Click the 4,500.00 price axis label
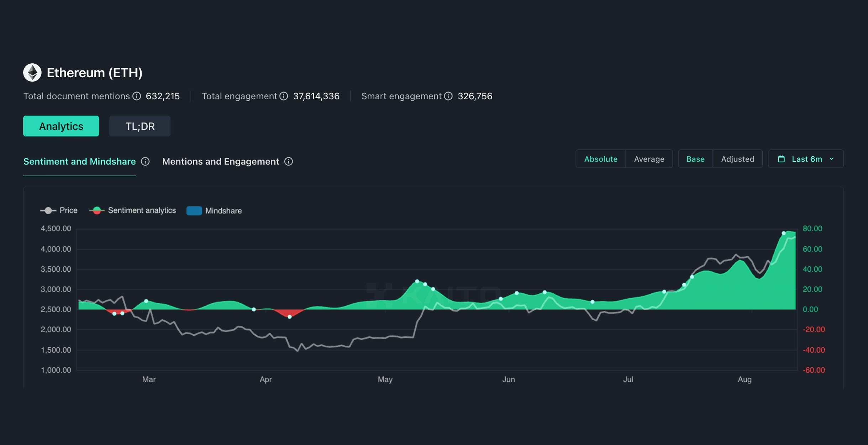Image resolution: width=868 pixels, height=445 pixels. click(56, 229)
